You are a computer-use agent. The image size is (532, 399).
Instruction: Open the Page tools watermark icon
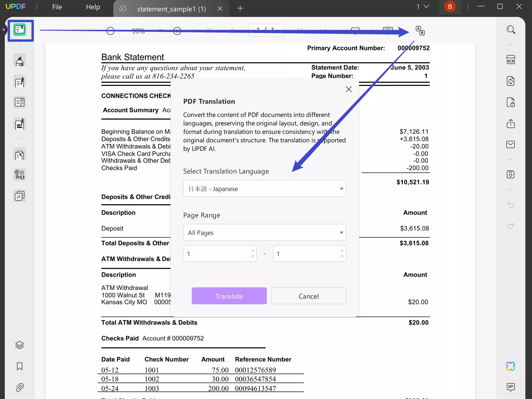click(20, 196)
